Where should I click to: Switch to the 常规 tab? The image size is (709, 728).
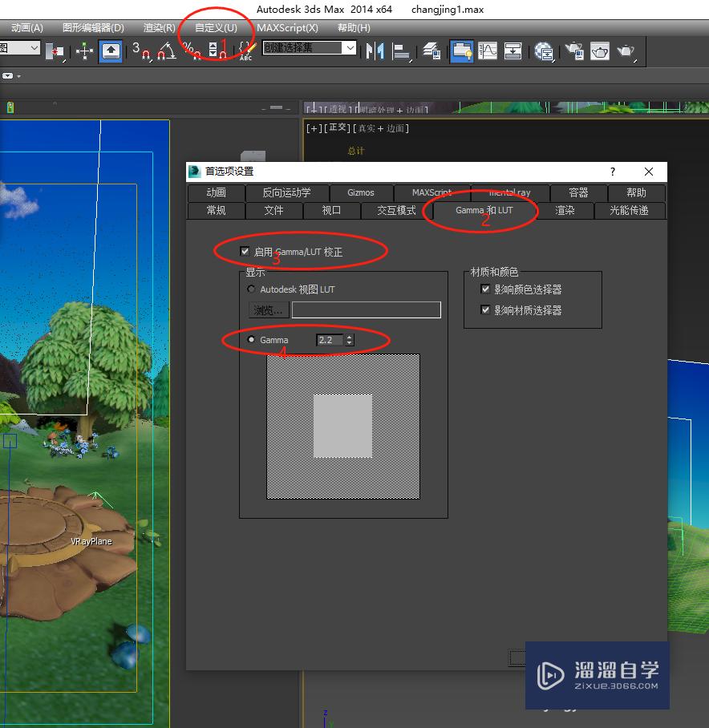pos(216,210)
